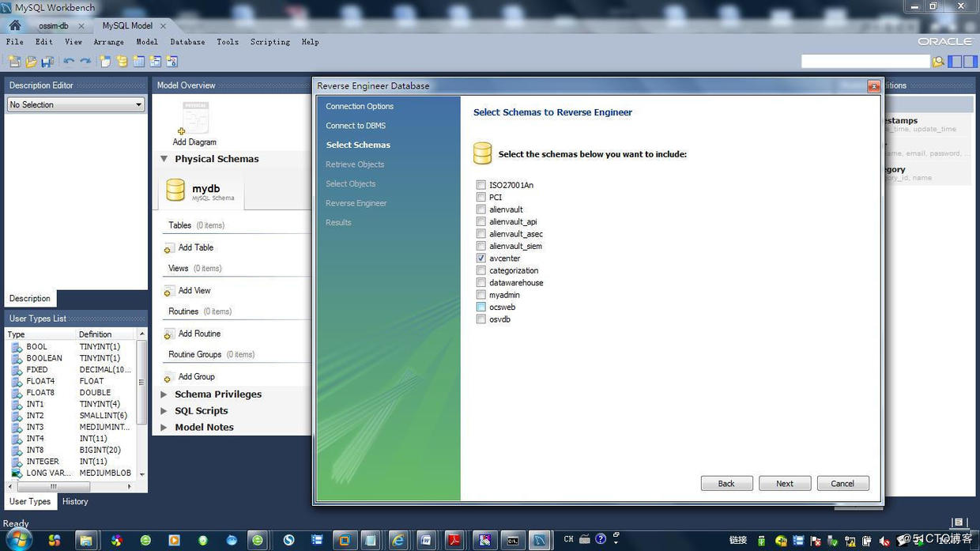Click the up arrow of User Types scrollbar
980x551 pixels.
(x=141, y=334)
